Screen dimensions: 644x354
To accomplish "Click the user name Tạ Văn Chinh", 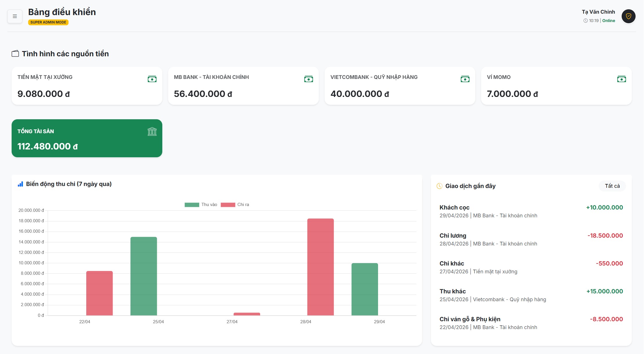I will [x=598, y=12].
